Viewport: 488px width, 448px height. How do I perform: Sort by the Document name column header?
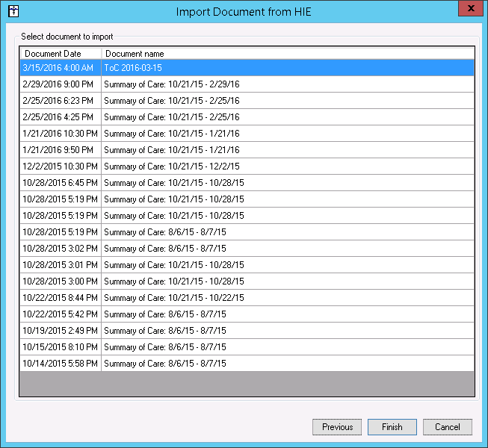click(287, 54)
